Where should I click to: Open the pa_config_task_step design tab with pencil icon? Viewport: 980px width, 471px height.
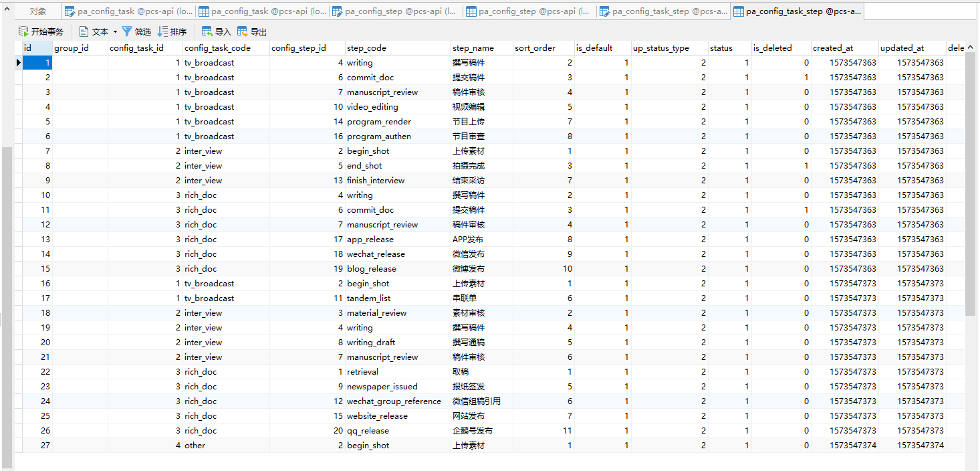pos(664,11)
